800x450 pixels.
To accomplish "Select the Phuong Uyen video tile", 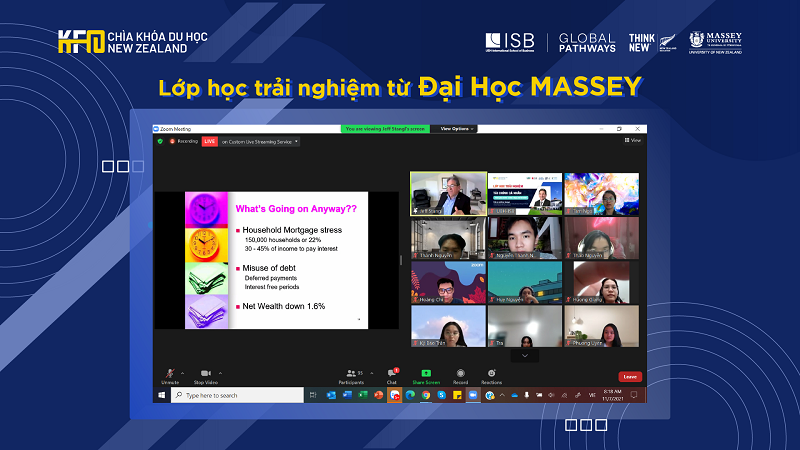I will coord(602,326).
